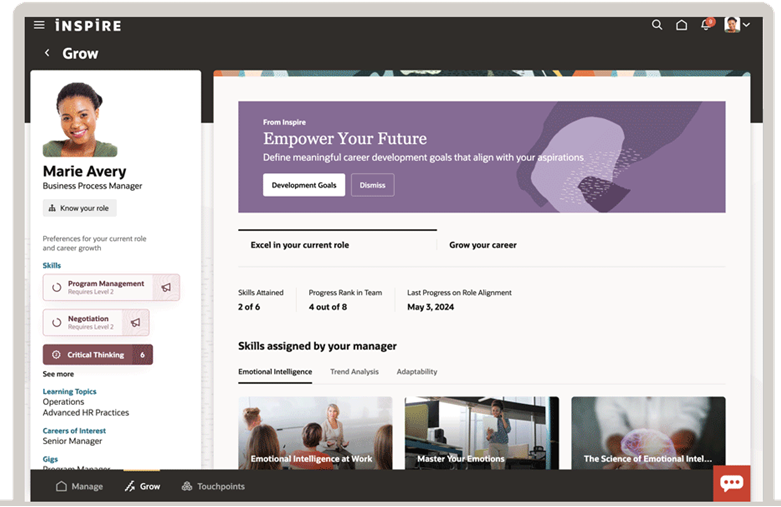The image size is (781, 507).
Task: Dismiss the Empower Your Future banner
Action: (x=372, y=185)
